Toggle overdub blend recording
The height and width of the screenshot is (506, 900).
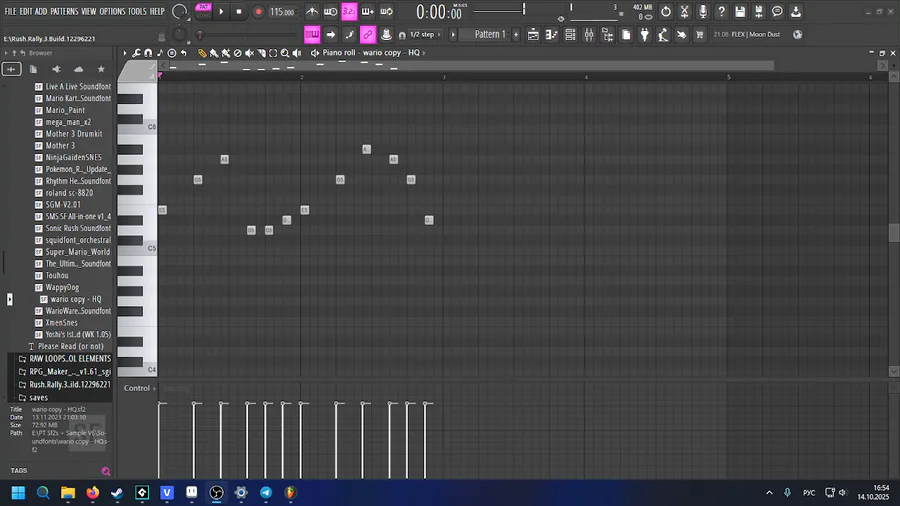point(367,11)
